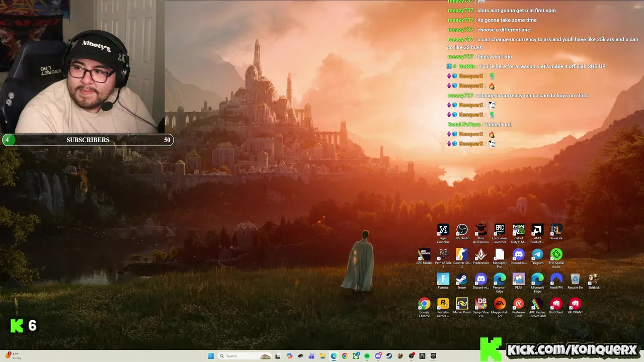Launch Steam from the desktop shortcut
Screen dimensions: 644x362
click(462, 281)
